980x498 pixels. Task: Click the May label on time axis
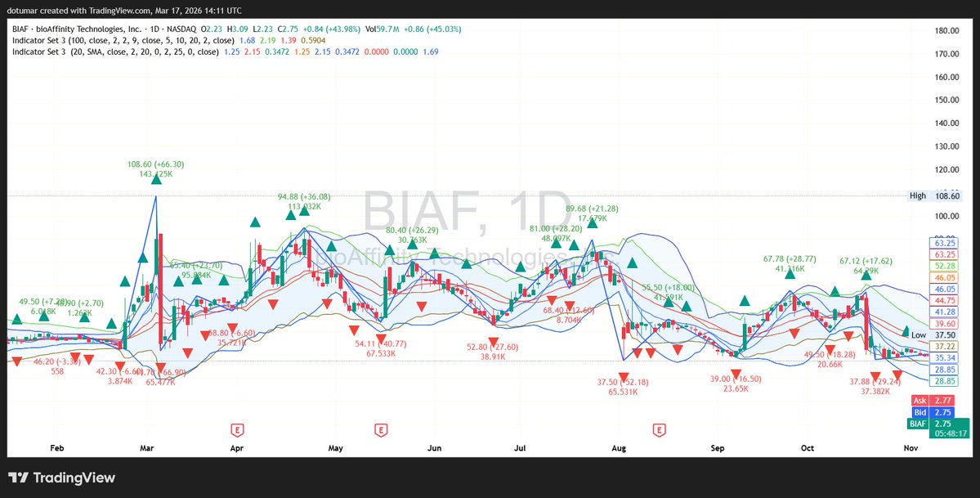[x=336, y=449]
